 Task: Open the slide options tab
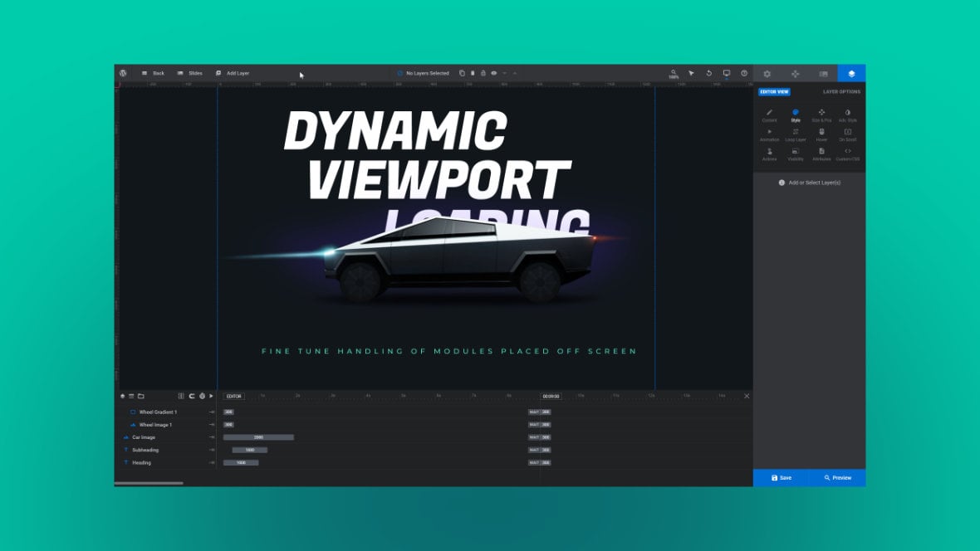tap(823, 74)
